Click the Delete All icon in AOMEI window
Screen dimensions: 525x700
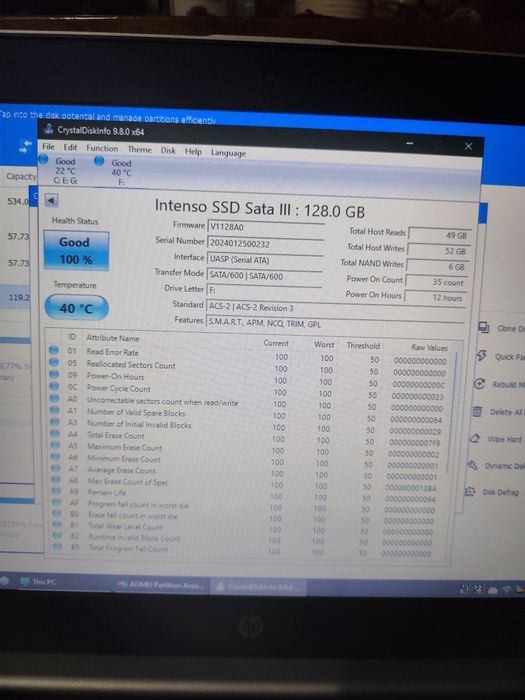coord(477,411)
